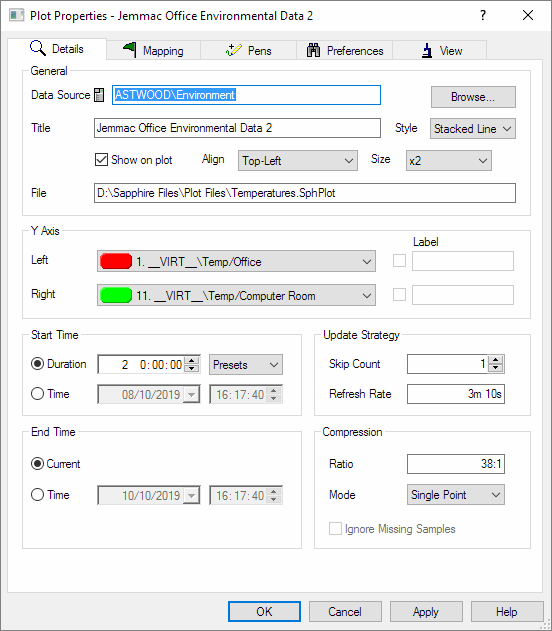Click the pencil Pens tab icon
Image resolution: width=552 pixels, height=631 pixels.
(x=234, y=50)
